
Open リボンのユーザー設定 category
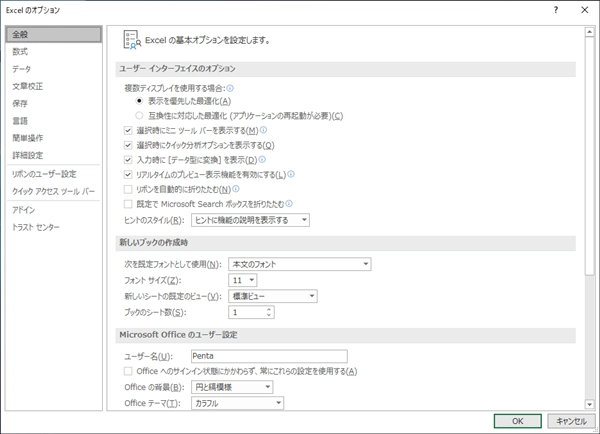point(54,174)
